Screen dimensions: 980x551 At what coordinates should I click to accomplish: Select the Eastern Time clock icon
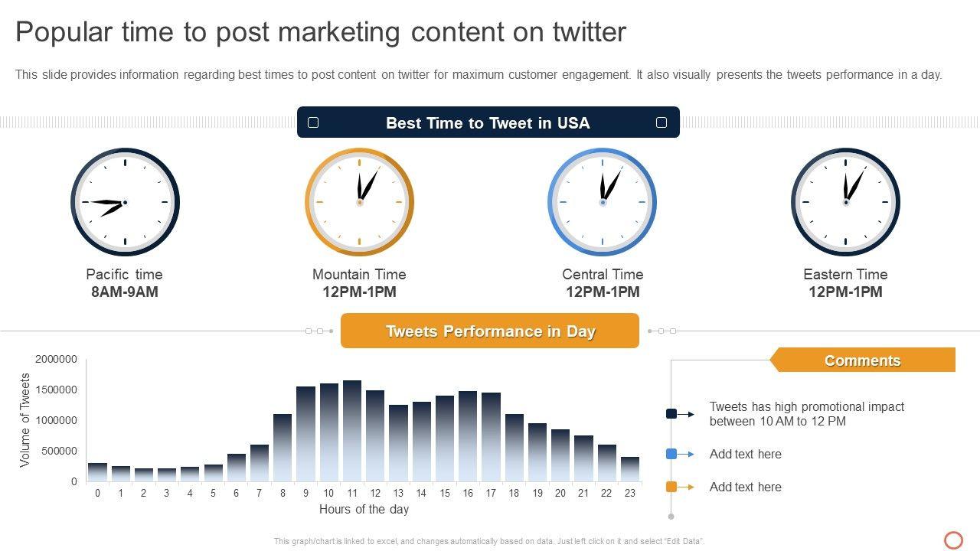coord(845,202)
